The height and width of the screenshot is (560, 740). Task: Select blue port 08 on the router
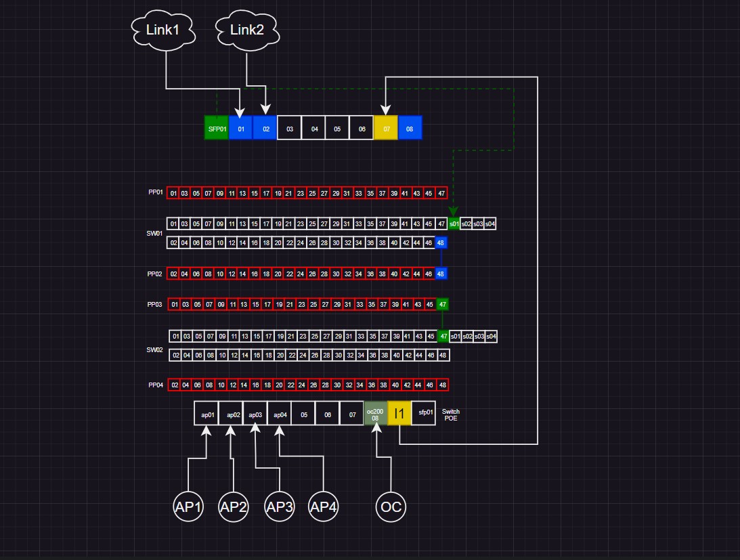click(x=410, y=128)
